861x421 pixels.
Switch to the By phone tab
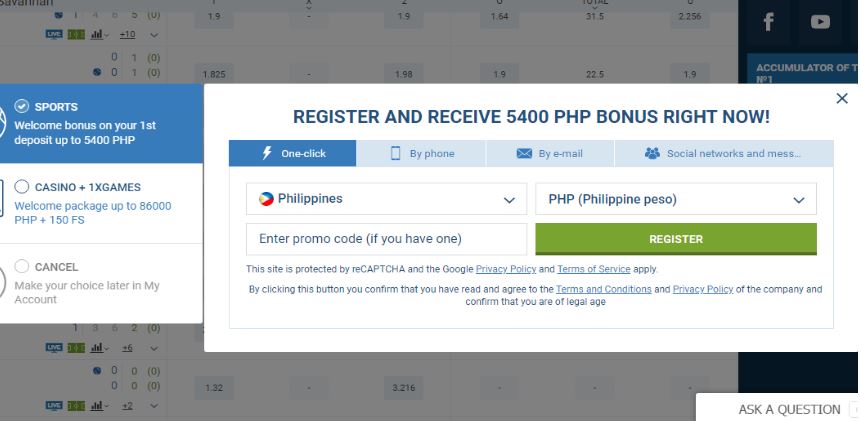[x=421, y=153]
